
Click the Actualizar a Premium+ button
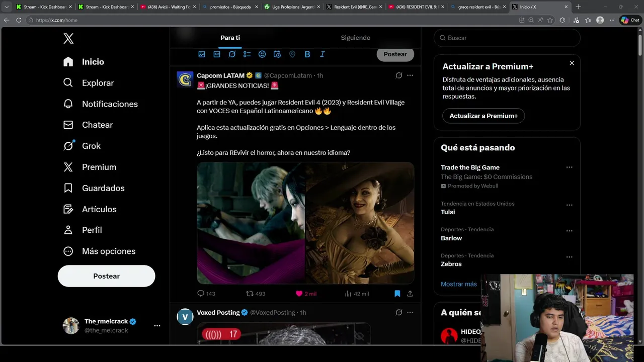pos(484,116)
